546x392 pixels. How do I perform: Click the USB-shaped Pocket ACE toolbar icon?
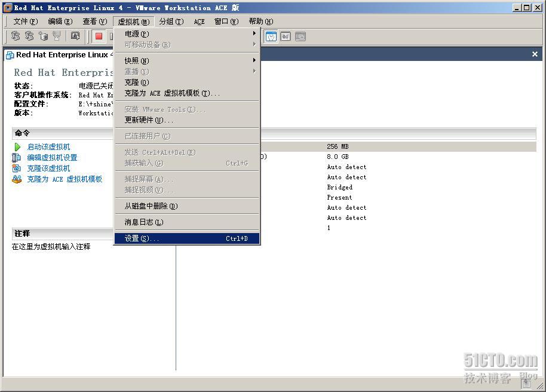click(x=56, y=36)
